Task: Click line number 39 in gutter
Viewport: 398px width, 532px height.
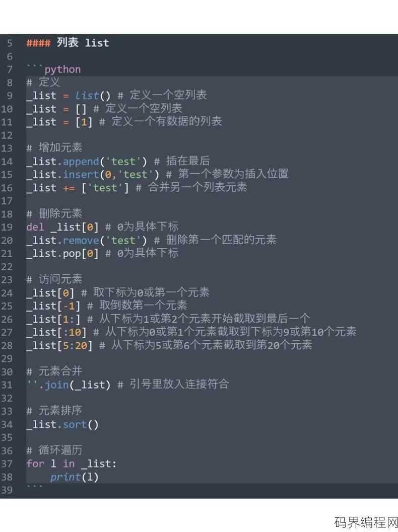Action: (7, 490)
